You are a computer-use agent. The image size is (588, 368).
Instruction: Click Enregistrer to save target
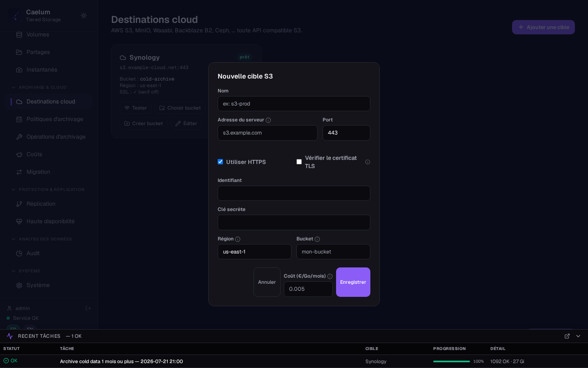point(353,282)
